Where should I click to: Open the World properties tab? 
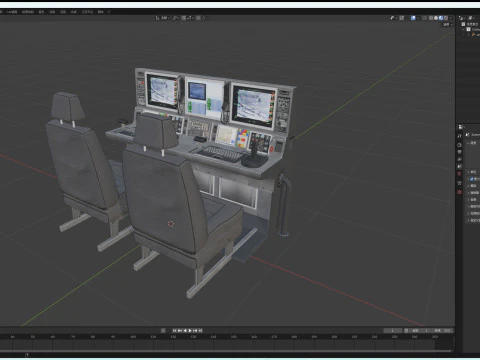click(x=459, y=173)
